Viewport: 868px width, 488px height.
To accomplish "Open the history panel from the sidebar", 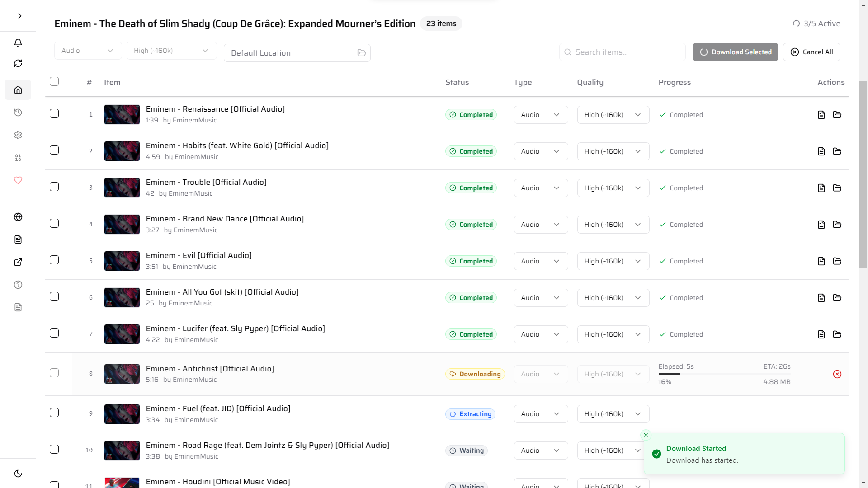I will point(18,113).
